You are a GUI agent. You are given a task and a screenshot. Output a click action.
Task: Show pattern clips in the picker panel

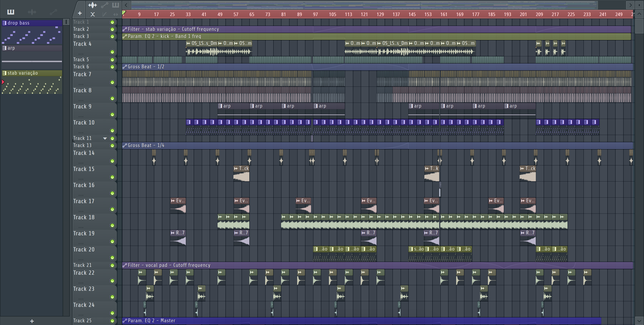(11, 12)
